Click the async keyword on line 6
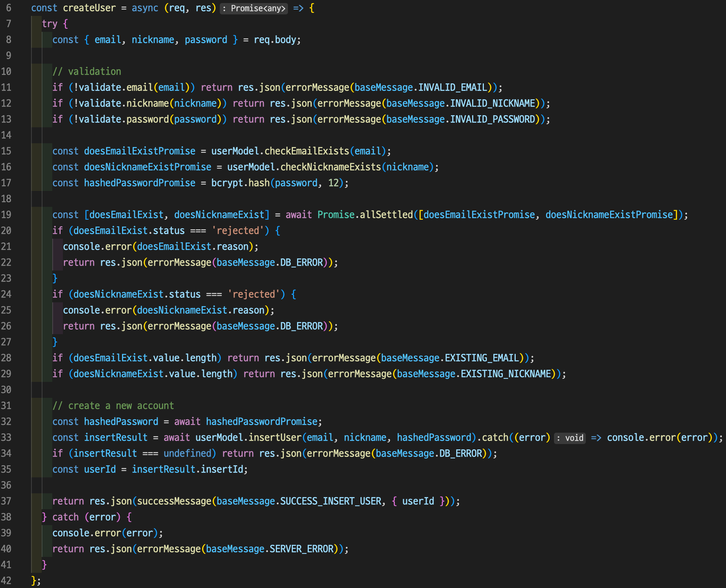Image resolution: width=726 pixels, height=588 pixels. click(x=145, y=8)
